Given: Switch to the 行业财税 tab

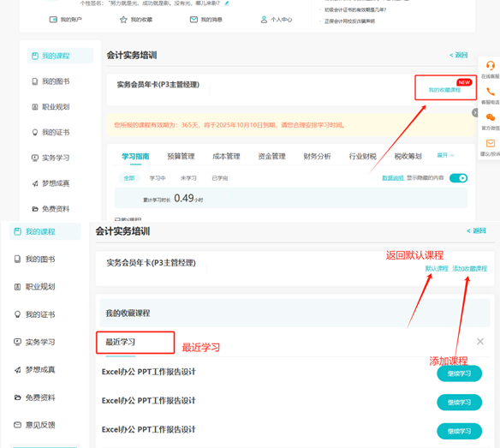Looking at the screenshot, I should [x=363, y=157].
